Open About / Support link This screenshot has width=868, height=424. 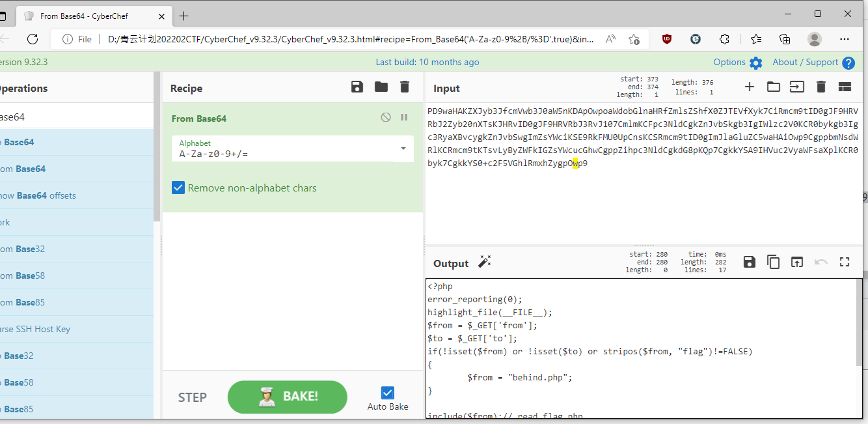(813, 63)
